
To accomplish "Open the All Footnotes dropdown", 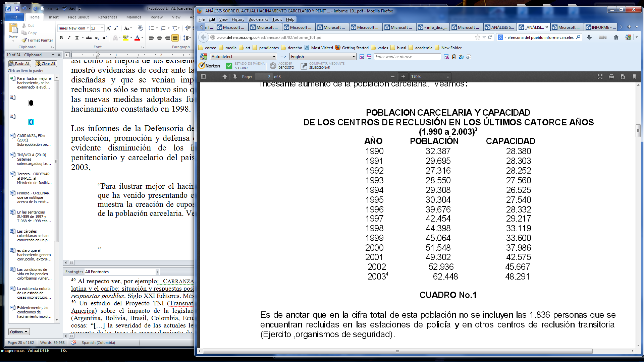I will pyautogui.click(x=157, y=272).
